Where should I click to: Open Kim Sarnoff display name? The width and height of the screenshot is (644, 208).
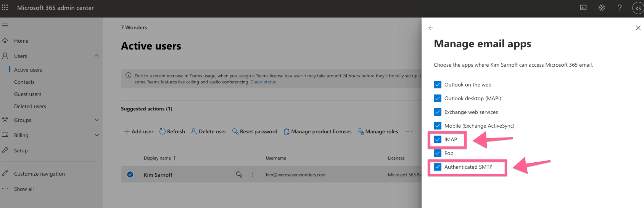click(x=158, y=175)
